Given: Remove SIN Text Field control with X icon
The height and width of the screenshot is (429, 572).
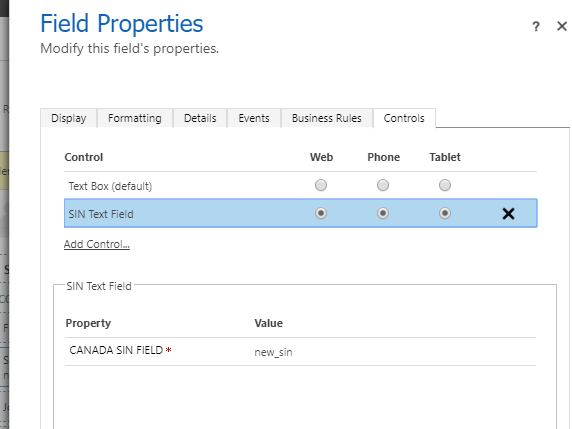Looking at the screenshot, I should [x=508, y=213].
